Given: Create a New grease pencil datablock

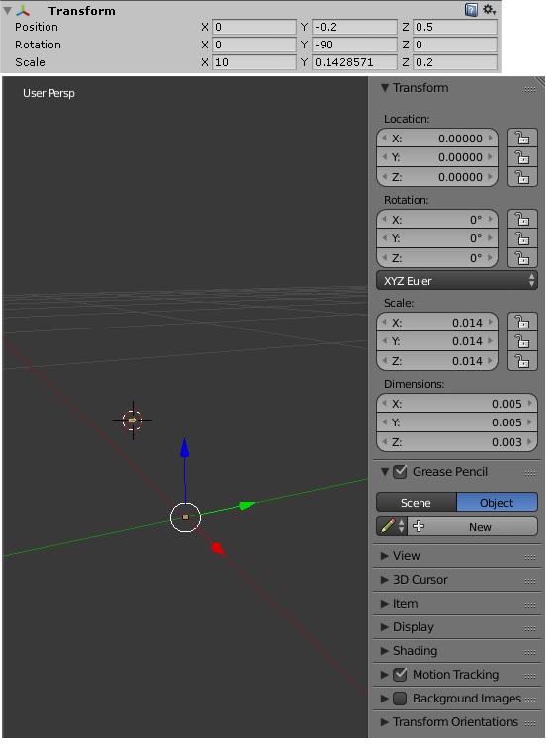Looking at the screenshot, I should 473,527.
